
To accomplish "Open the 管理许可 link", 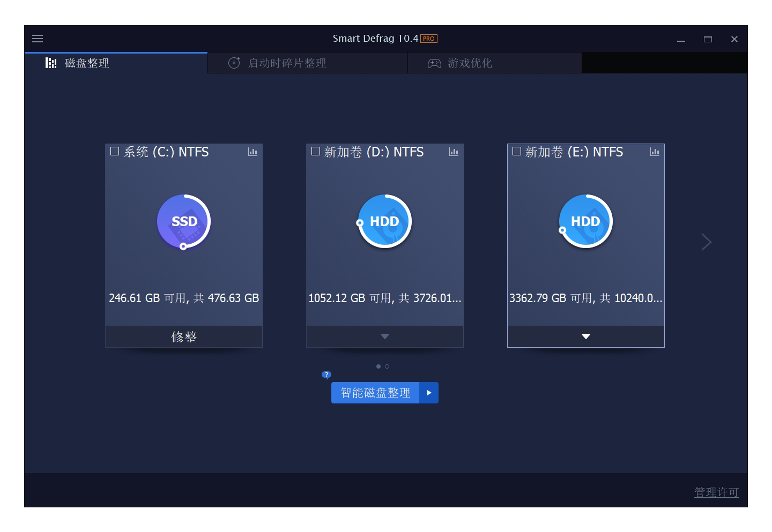I will tap(716, 492).
